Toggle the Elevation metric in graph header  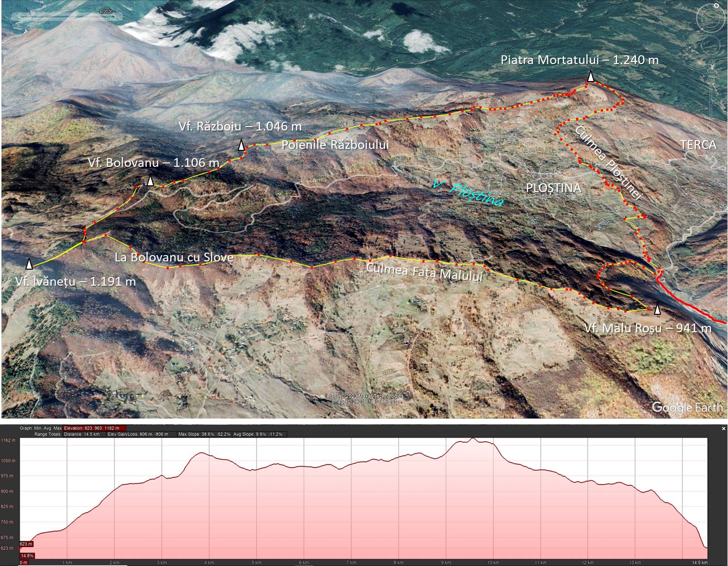click(x=95, y=428)
